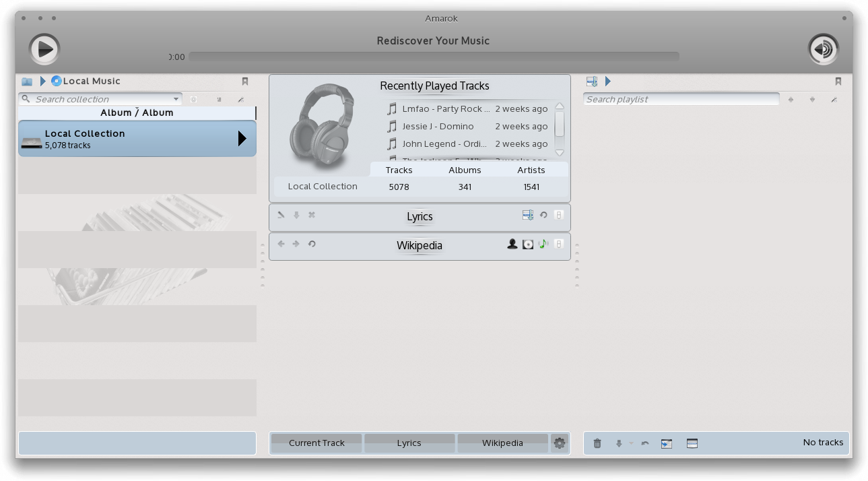
Task: Go forward in Wikipedia applet
Action: pyautogui.click(x=296, y=244)
